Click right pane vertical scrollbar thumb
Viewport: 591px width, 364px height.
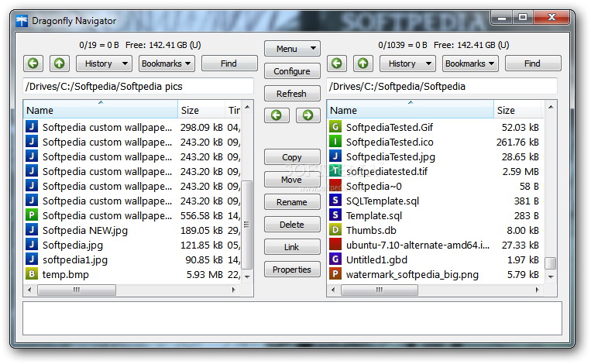[x=550, y=263]
